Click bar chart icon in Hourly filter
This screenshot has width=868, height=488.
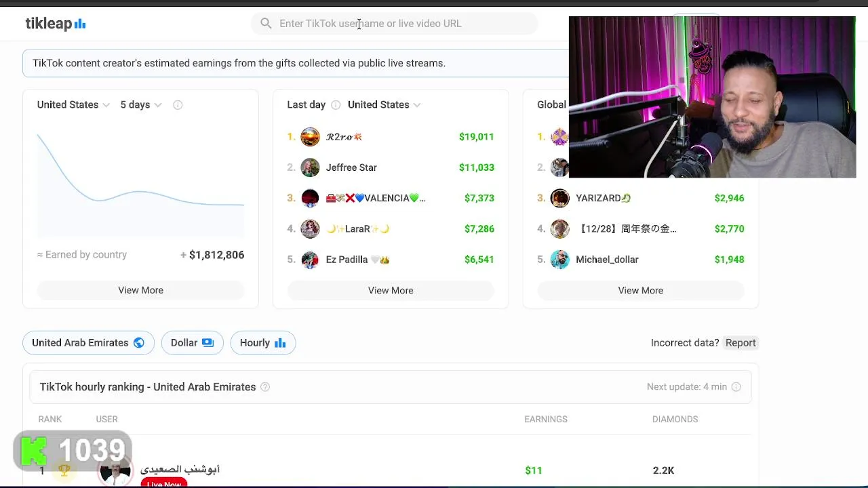click(280, 343)
